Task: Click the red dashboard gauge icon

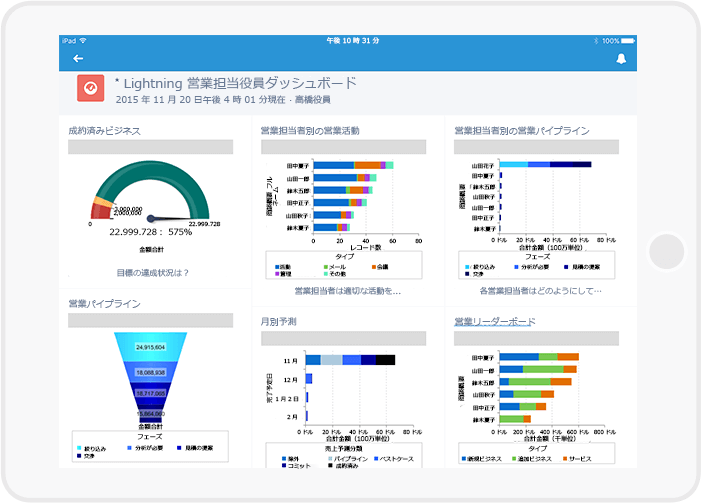Action: coord(91,89)
